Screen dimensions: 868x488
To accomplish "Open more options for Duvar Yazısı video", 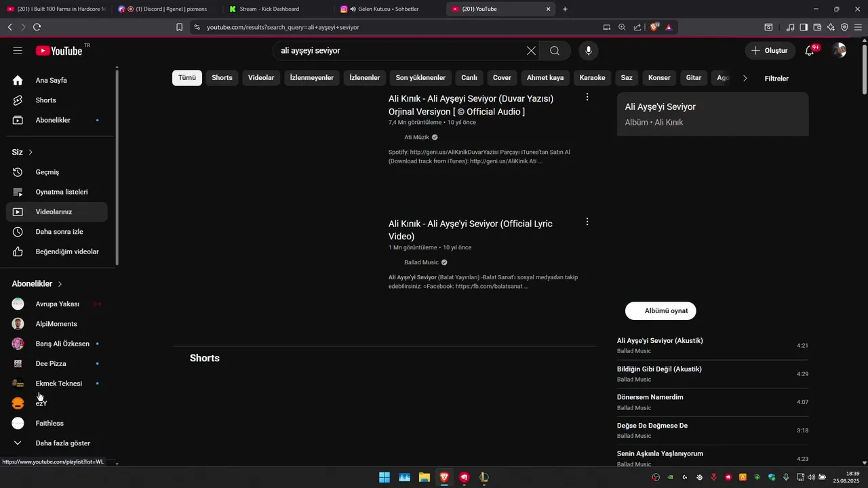I will [x=587, y=97].
